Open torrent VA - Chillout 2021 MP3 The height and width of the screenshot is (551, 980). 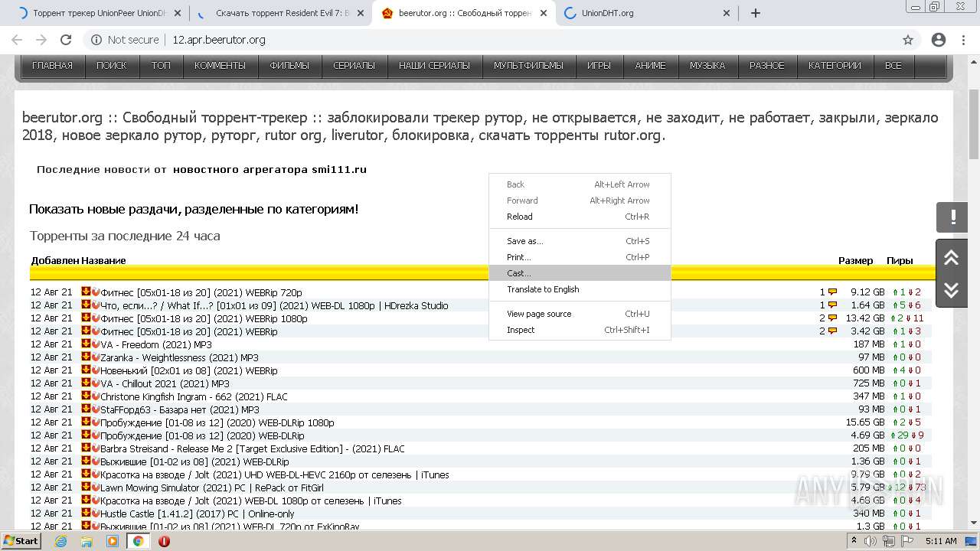coord(165,383)
